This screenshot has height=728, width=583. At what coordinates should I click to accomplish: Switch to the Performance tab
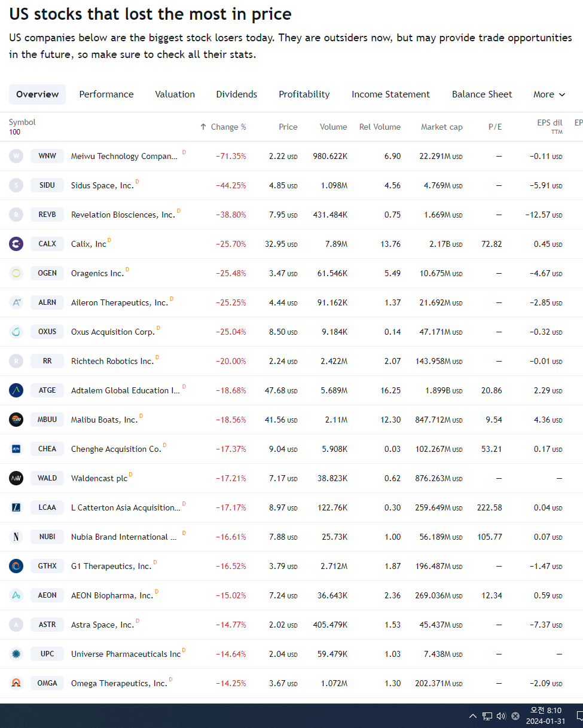[x=106, y=94]
